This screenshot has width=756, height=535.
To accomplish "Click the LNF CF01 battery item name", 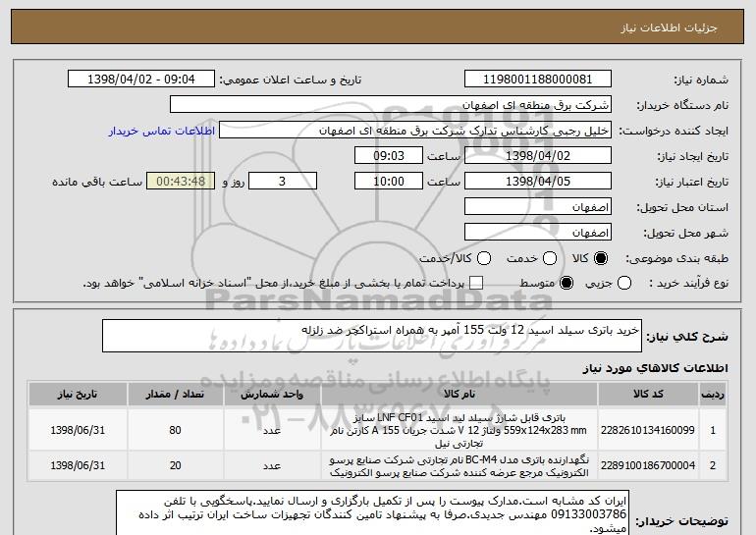I will (x=459, y=430).
